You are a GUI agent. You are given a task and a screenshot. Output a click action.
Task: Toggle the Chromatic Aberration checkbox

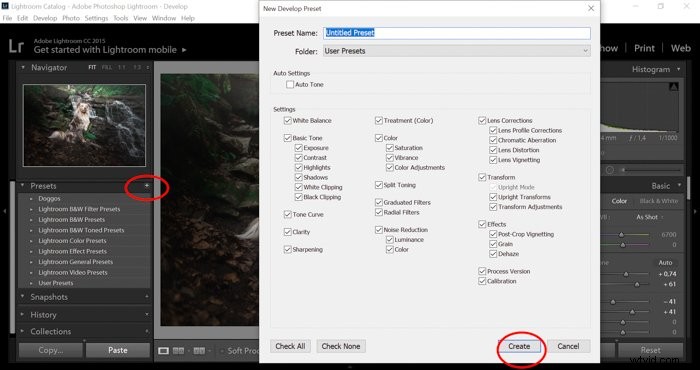[493, 140]
